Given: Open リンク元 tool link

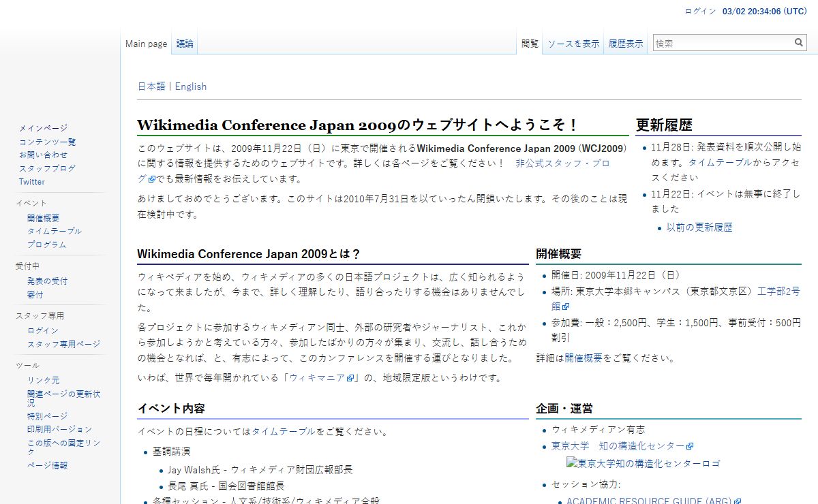Looking at the screenshot, I should (x=44, y=380).
